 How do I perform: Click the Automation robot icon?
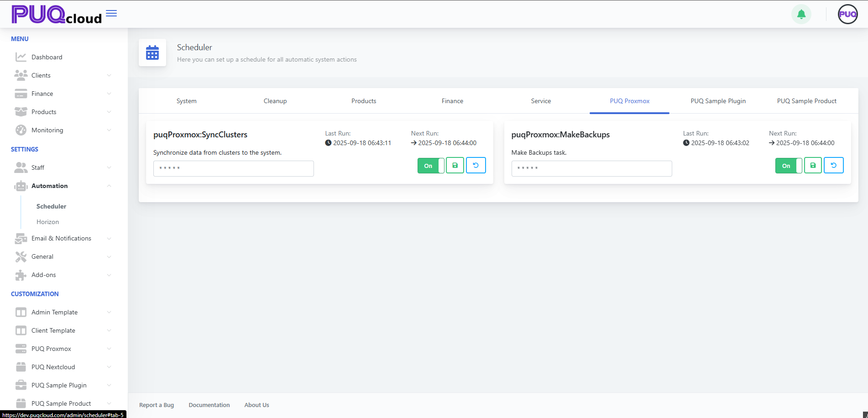[x=21, y=186]
